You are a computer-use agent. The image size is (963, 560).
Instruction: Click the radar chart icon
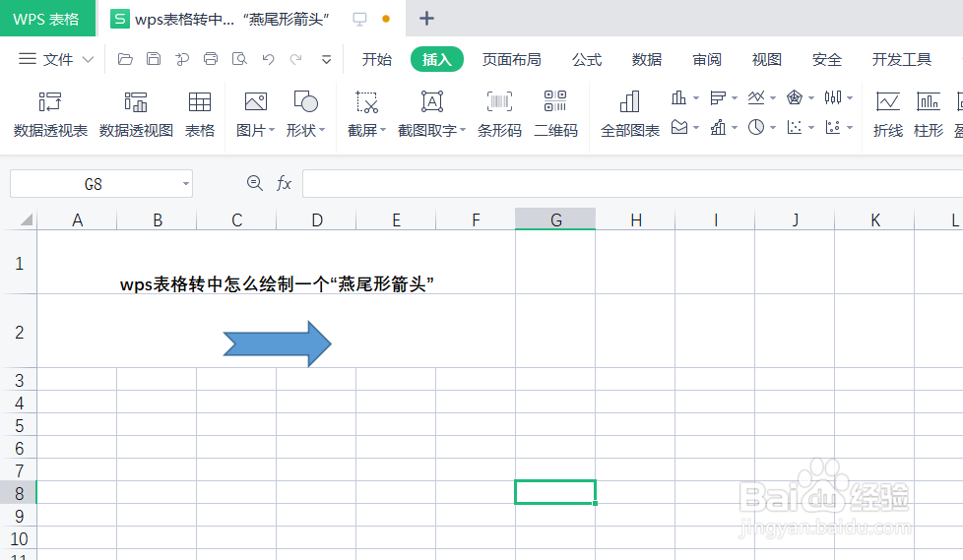(795, 97)
